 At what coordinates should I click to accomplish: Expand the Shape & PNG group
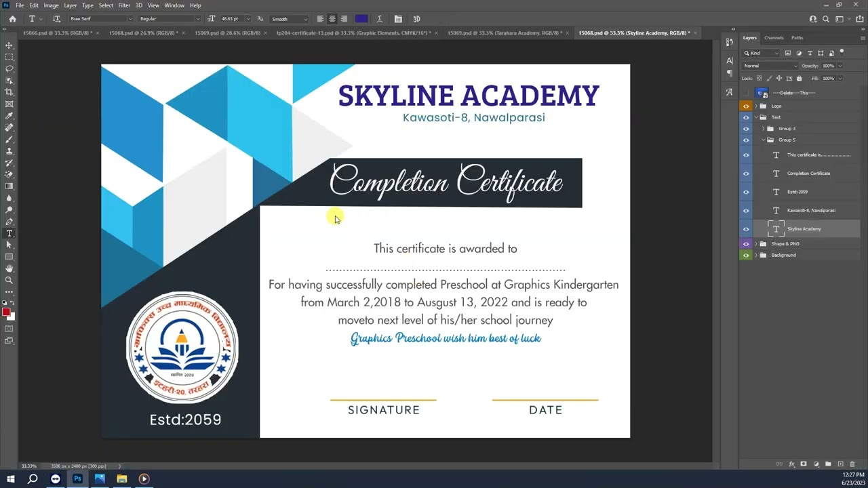756,244
